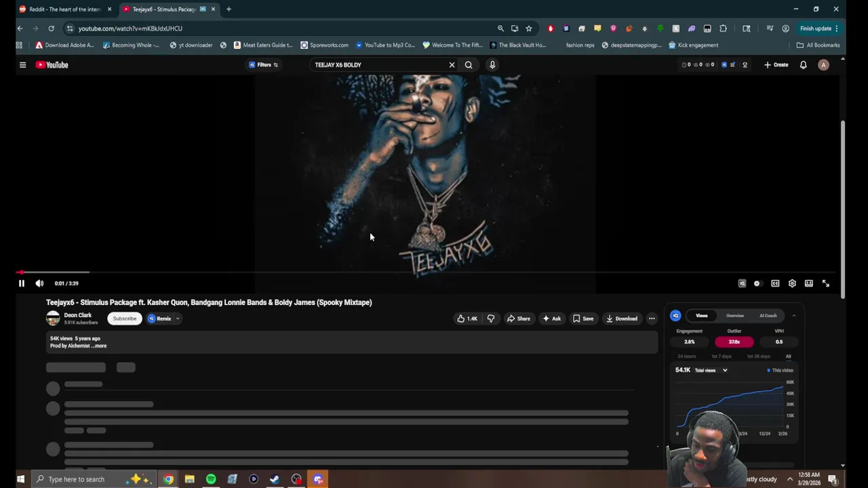Switch to the Views tab
The image size is (868, 488).
pos(701,316)
